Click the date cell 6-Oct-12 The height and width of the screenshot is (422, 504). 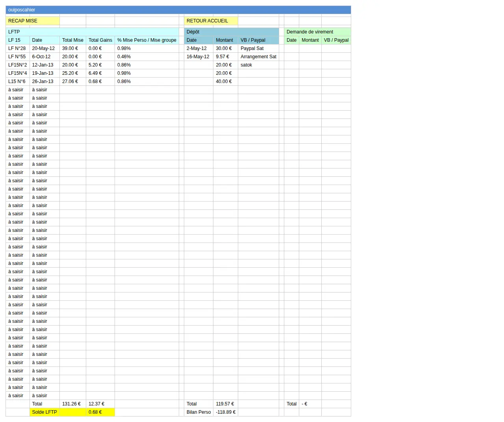44,57
